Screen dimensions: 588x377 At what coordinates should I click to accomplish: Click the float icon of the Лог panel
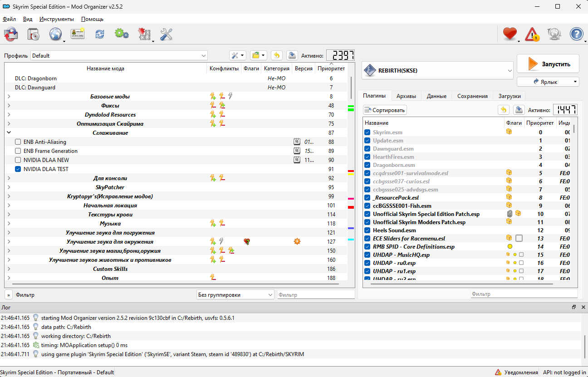point(574,307)
